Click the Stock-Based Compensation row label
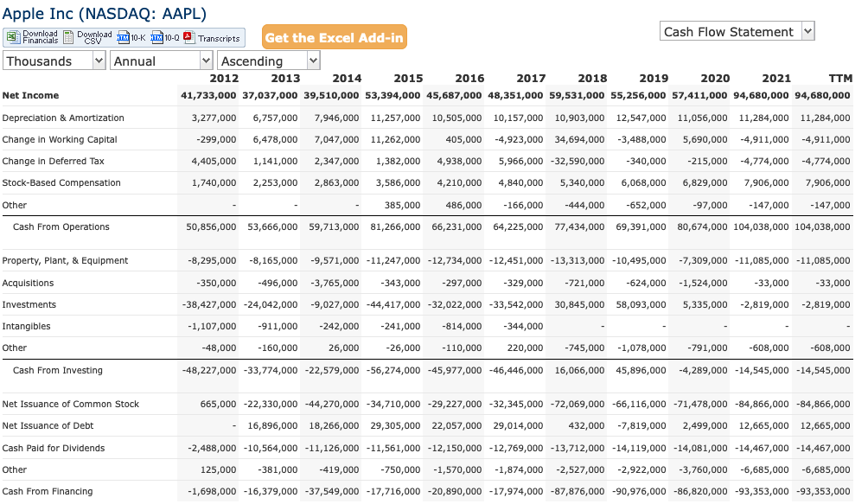This screenshot has height=504, width=868. tap(61, 182)
